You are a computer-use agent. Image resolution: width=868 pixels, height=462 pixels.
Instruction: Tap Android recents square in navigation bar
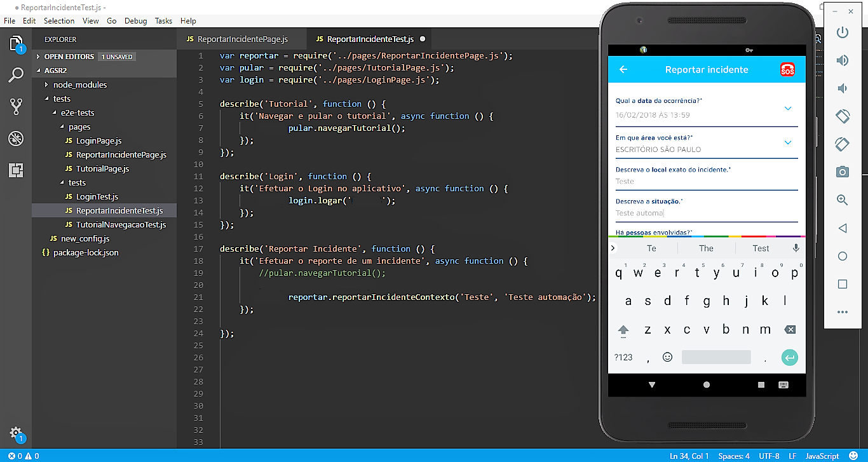761,385
